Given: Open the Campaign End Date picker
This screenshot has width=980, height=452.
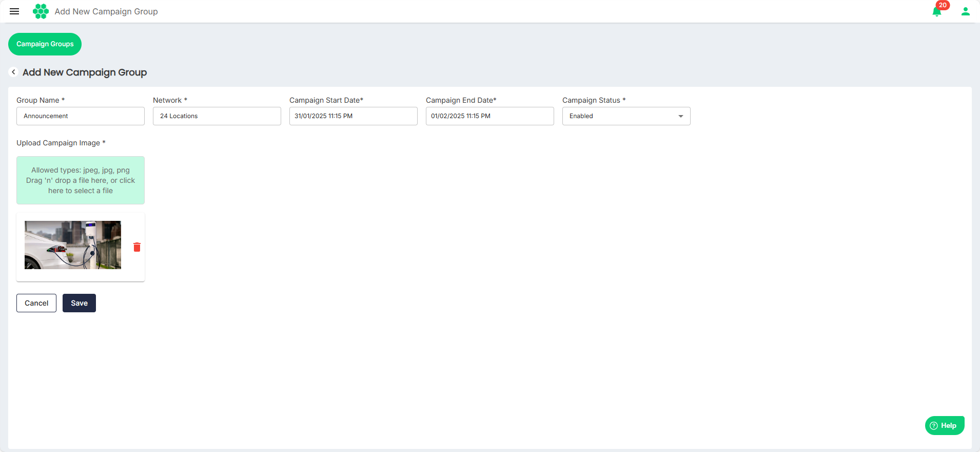Looking at the screenshot, I should tap(490, 116).
